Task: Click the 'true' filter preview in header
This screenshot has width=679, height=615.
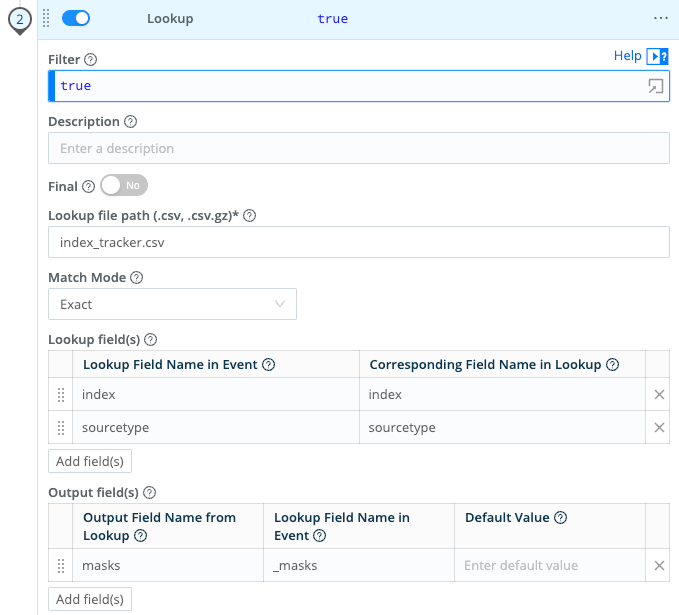Action: [x=333, y=19]
